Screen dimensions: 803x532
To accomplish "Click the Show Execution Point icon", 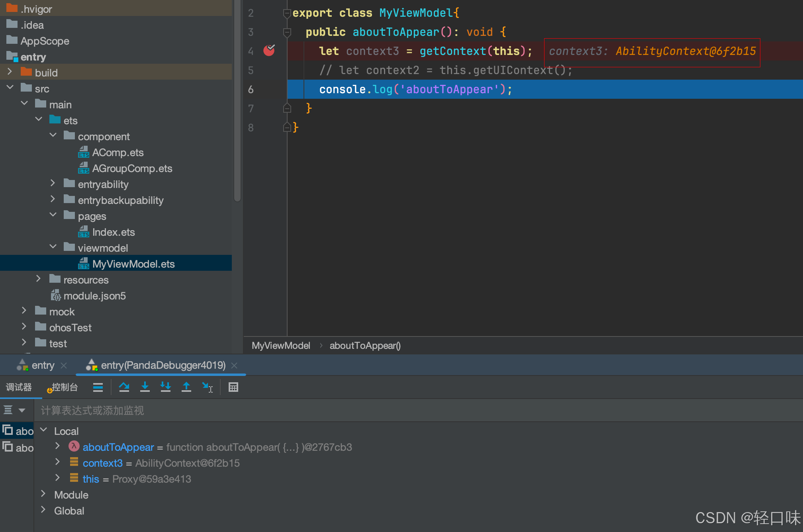I will pos(98,387).
